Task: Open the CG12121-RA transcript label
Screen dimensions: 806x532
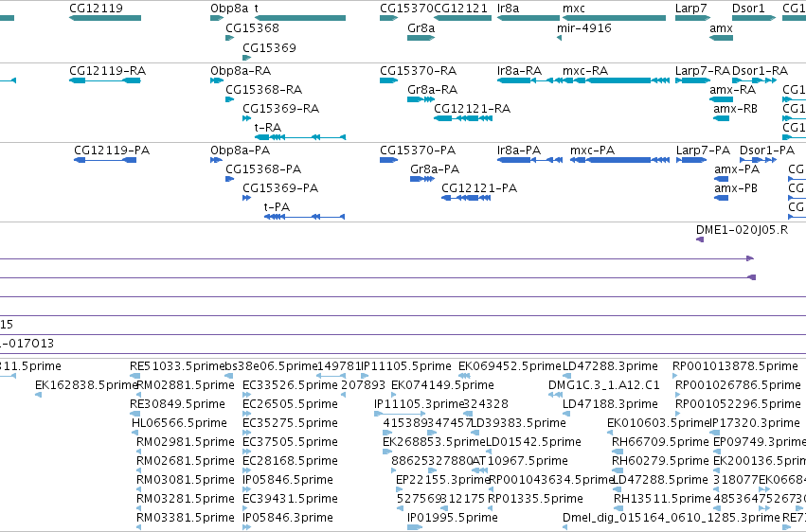Action: click(472, 108)
